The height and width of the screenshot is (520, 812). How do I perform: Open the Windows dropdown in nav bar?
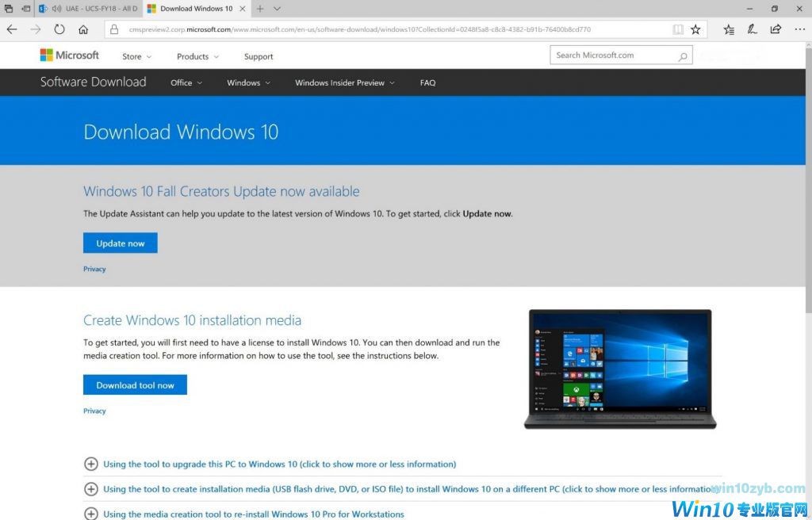coord(248,82)
